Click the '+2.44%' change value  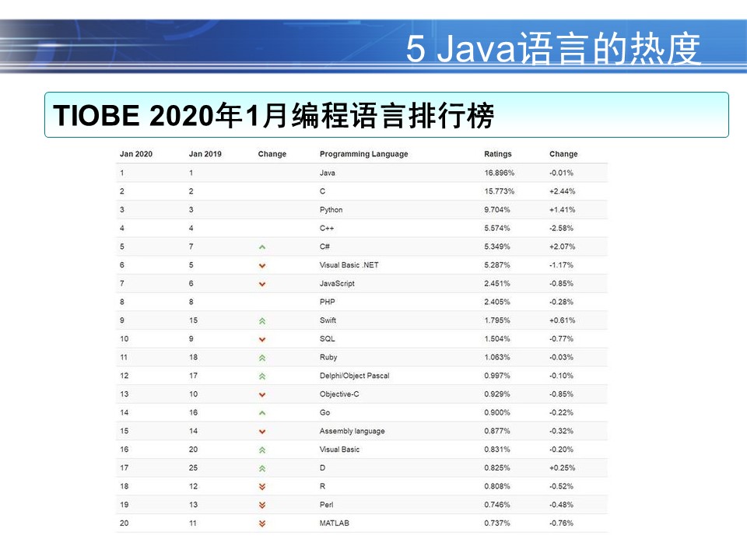[x=562, y=191]
